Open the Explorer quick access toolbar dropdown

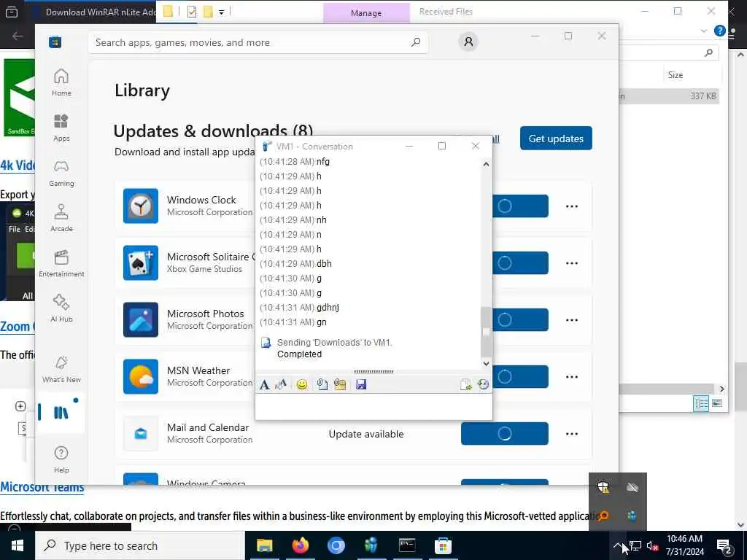222,12
